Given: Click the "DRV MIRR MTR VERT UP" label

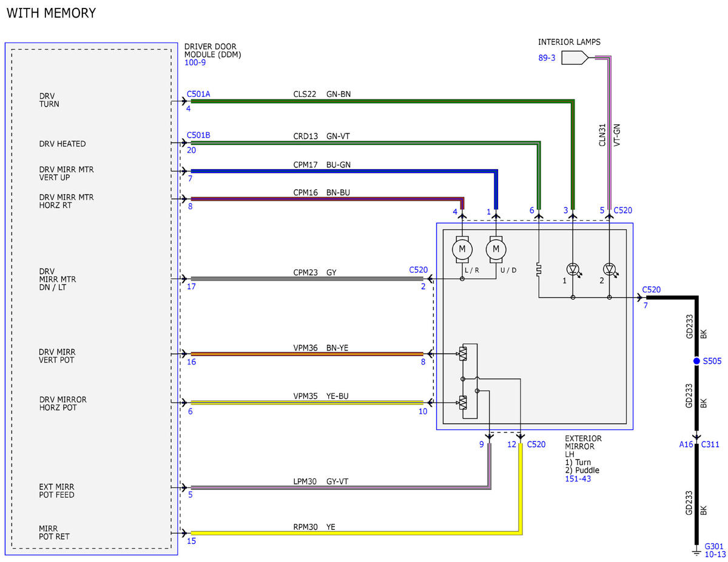Looking at the screenshot, I should point(67,173).
